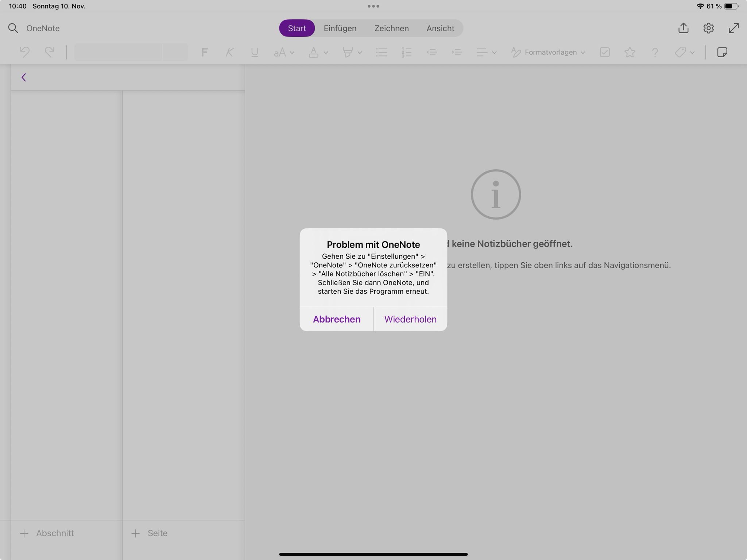Click the undo arrow icon
This screenshot has height=560, width=747.
tap(24, 52)
